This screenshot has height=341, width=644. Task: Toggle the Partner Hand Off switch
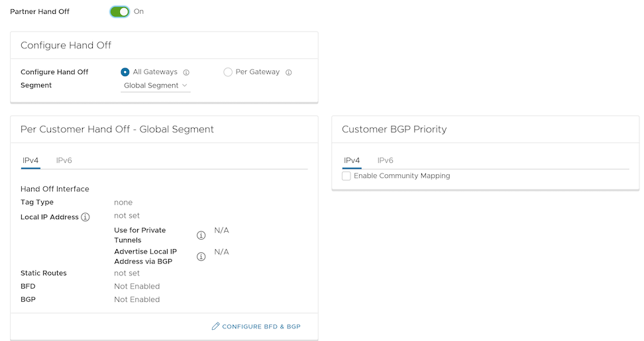120,11
